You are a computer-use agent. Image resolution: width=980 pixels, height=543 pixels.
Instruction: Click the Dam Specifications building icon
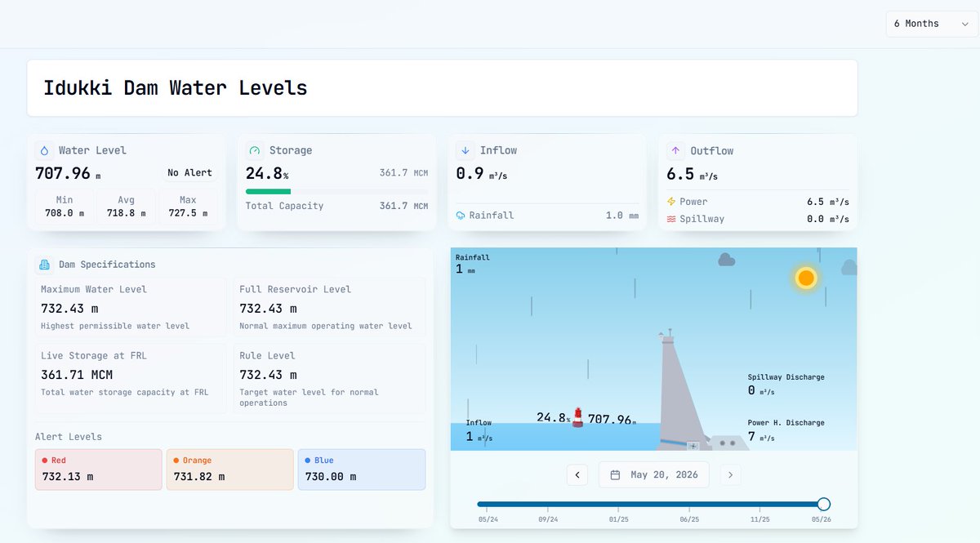click(x=44, y=265)
